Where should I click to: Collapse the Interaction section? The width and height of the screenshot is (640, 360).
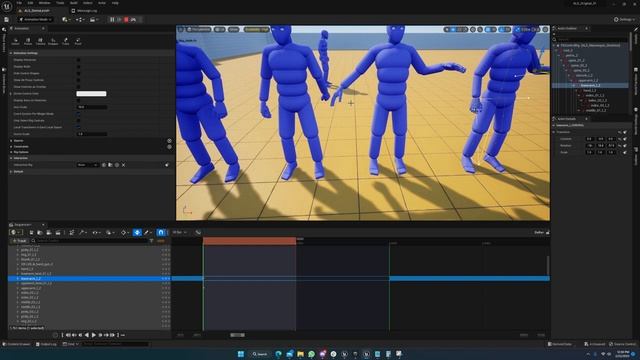pos(11,158)
